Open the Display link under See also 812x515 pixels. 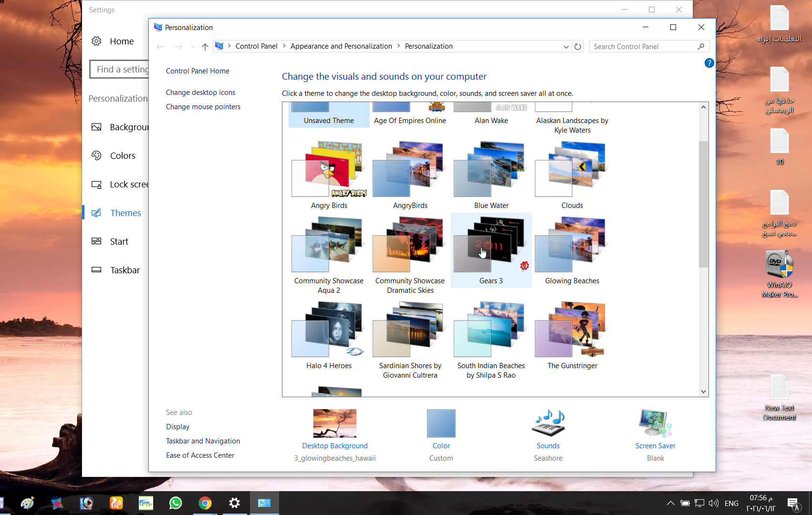[x=177, y=427]
